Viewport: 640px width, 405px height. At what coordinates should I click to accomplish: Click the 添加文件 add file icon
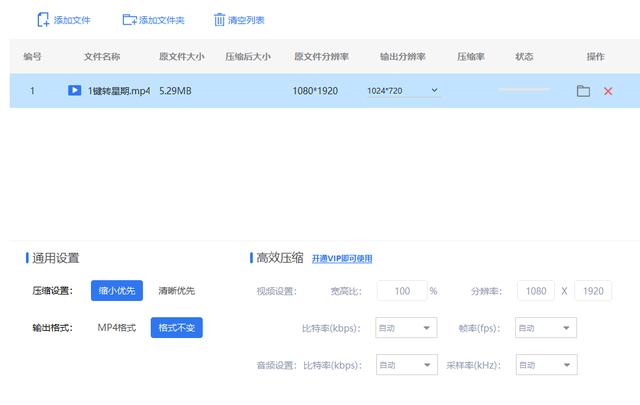[43, 20]
